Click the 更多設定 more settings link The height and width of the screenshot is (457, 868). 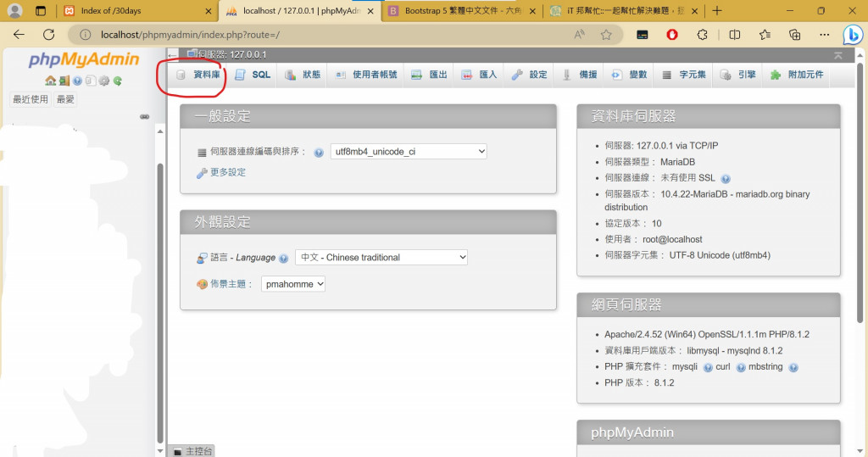coord(228,173)
